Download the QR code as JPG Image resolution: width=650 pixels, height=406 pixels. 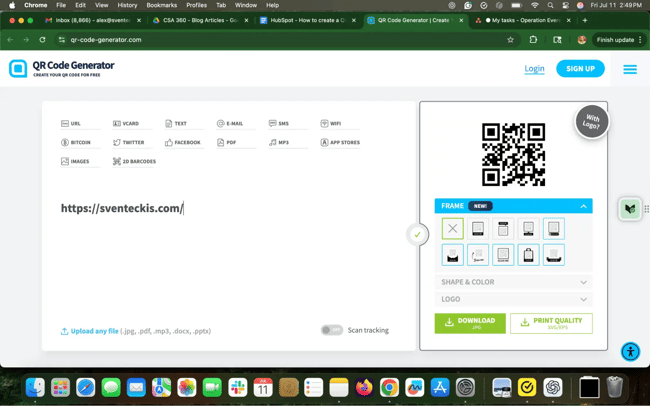pos(470,323)
